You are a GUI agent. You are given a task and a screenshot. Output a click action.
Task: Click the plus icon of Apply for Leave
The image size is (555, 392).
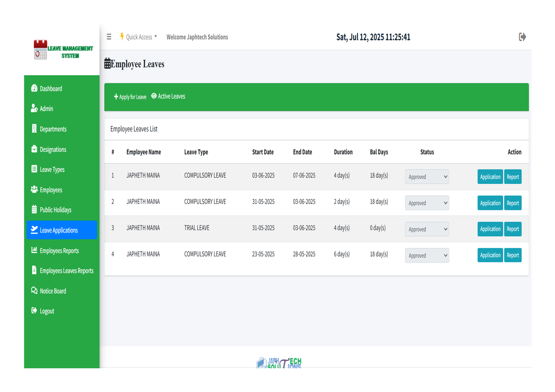tap(116, 96)
